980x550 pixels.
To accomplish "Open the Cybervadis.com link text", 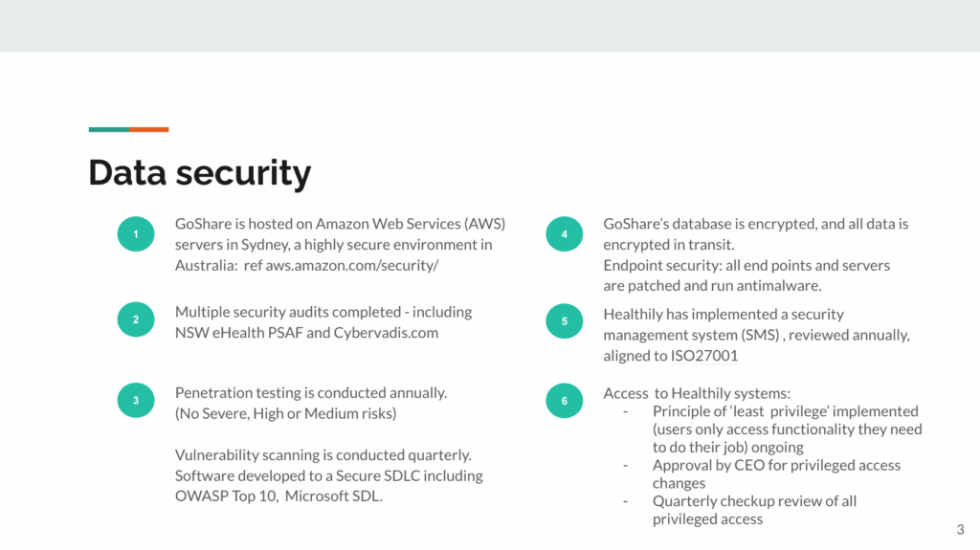I will tap(386, 332).
